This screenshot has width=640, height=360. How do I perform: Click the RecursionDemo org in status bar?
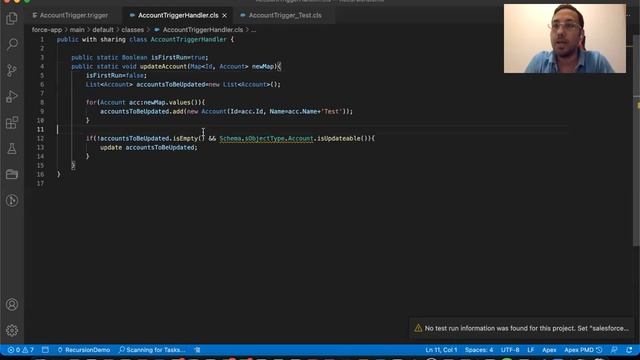[x=84, y=350]
